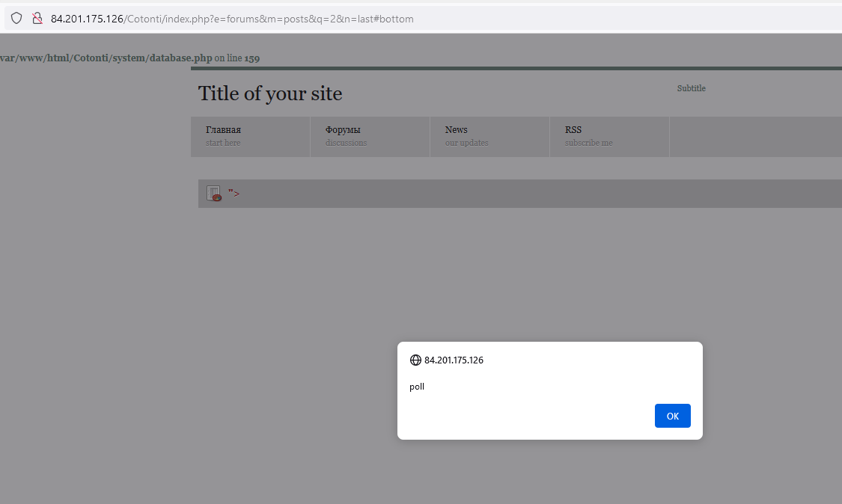Viewport: 842px width, 504px height.
Task: Click the crossed-out insecure lock icon
Action: 37,17
